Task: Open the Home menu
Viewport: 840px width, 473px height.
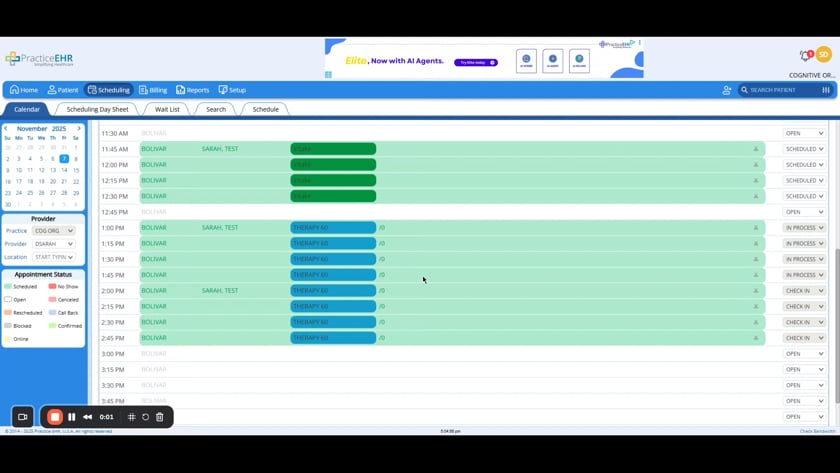Action: point(24,90)
